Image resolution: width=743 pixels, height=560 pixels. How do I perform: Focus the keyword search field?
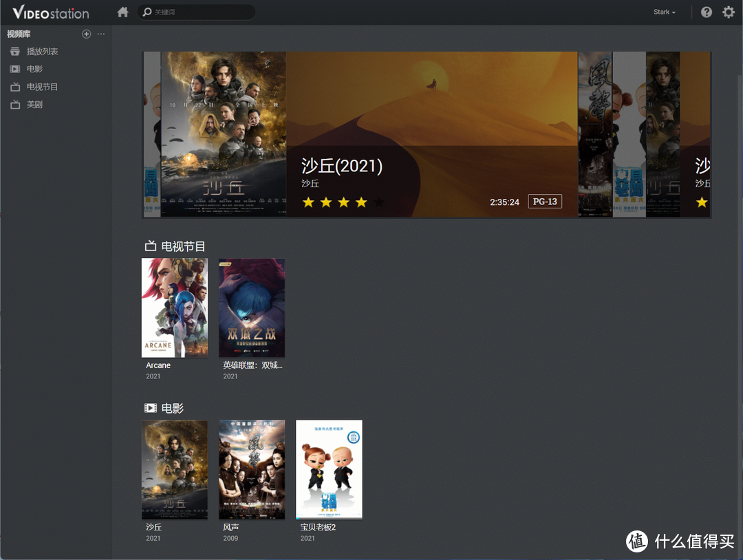196,12
